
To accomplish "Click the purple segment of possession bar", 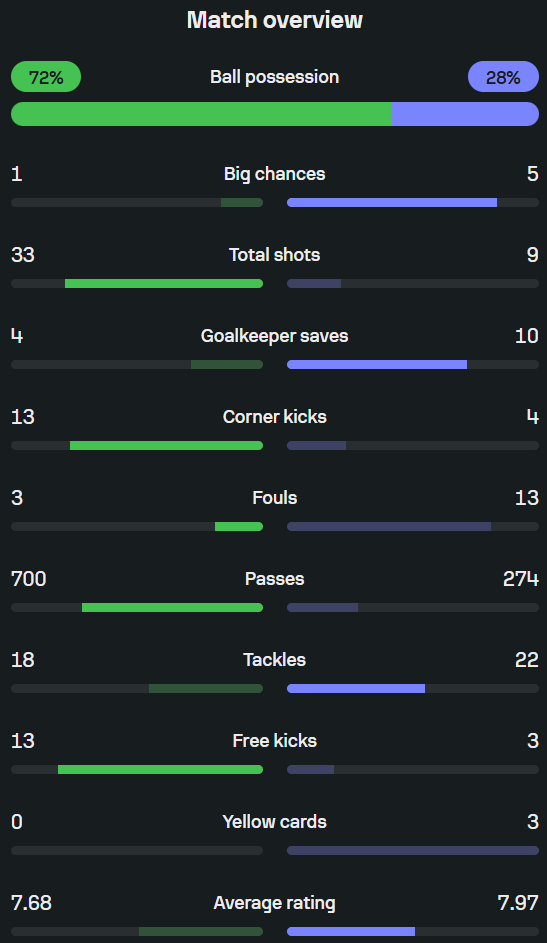I will tap(465, 114).
